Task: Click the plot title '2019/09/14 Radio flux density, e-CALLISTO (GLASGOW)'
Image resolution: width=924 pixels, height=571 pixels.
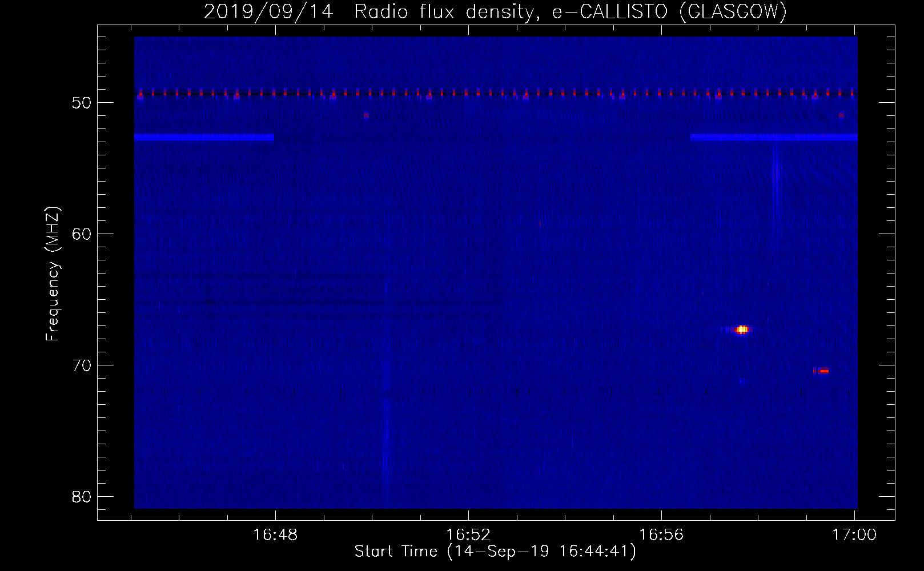Action: coord(495,11)
